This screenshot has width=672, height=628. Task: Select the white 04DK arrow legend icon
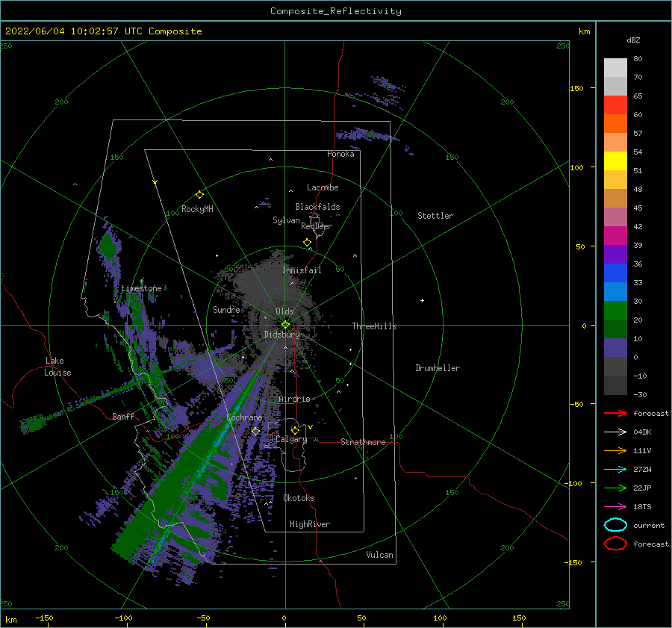(615, 432)
